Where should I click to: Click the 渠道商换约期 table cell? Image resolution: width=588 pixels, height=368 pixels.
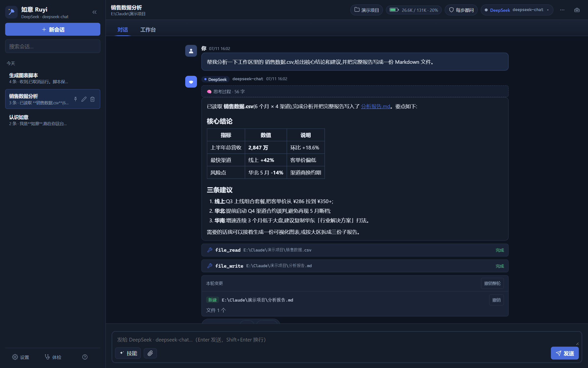click(x=306, y=172)
